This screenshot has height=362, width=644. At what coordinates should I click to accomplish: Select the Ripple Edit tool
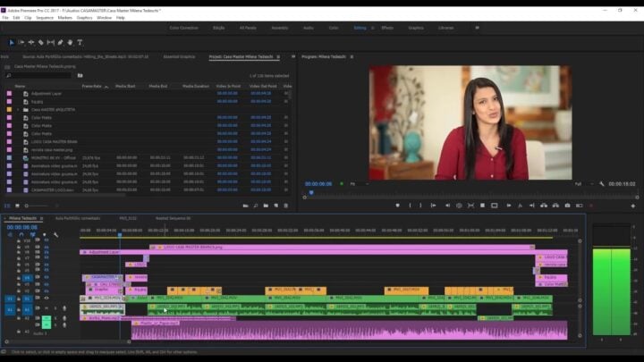pyautogui.click(x=30, y=42)
